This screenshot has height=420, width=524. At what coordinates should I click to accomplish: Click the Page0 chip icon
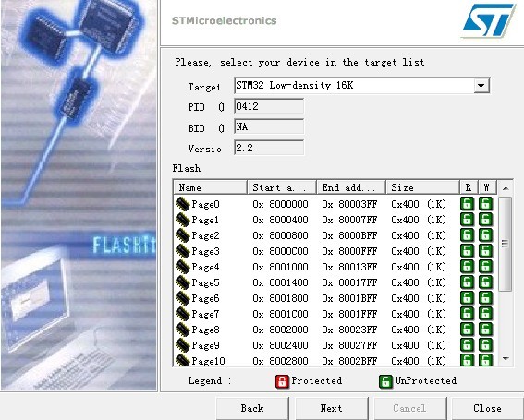coord(182,204)
